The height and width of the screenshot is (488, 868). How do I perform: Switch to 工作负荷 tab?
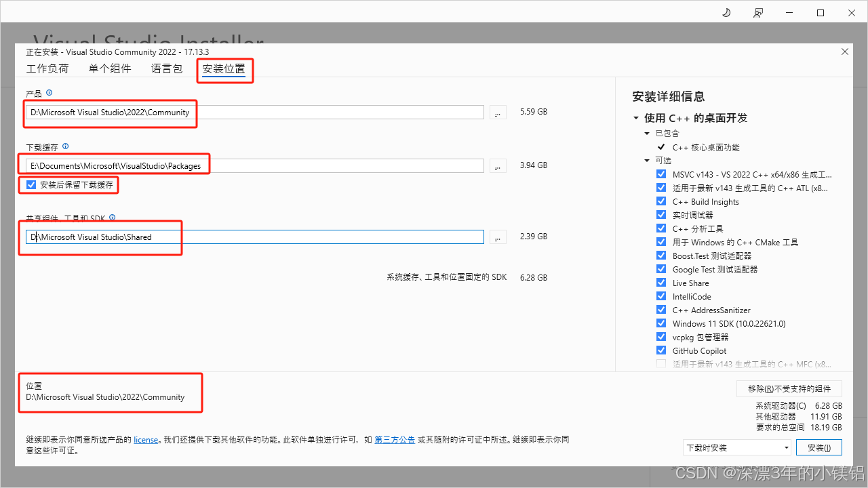(47, 68)
